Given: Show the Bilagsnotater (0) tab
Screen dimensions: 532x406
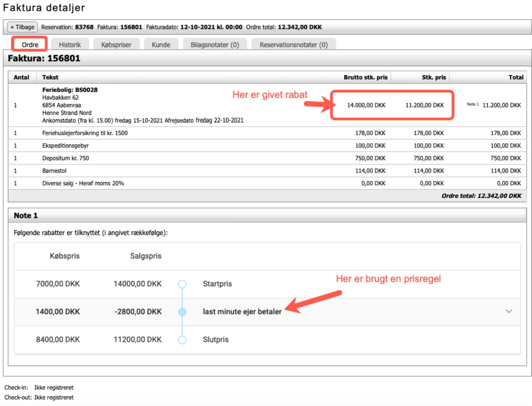Looking at the screenshot, I should 215,45.
